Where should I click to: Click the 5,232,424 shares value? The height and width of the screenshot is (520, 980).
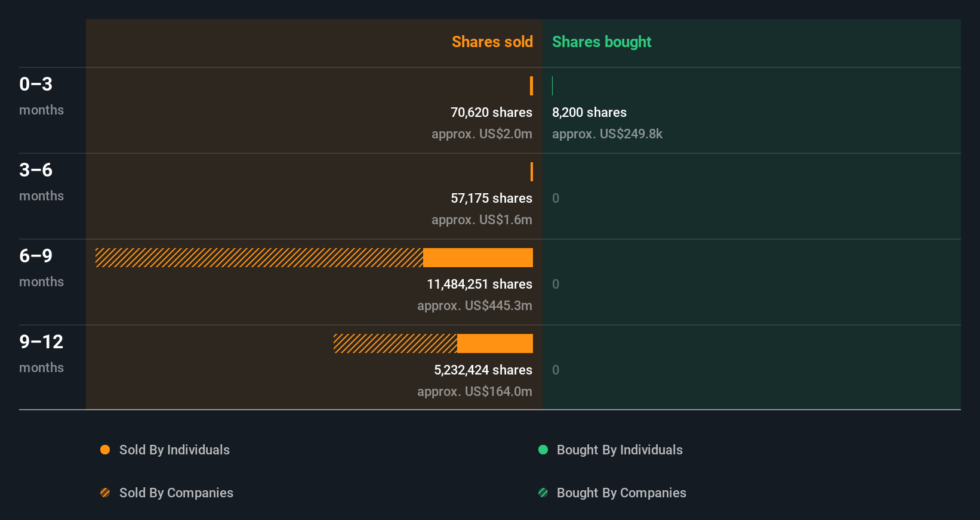point(483,370)
